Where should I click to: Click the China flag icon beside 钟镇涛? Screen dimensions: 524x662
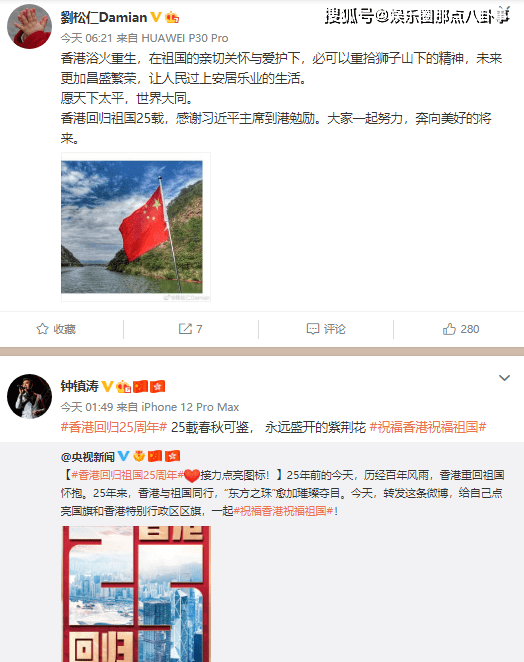(141, 386)
